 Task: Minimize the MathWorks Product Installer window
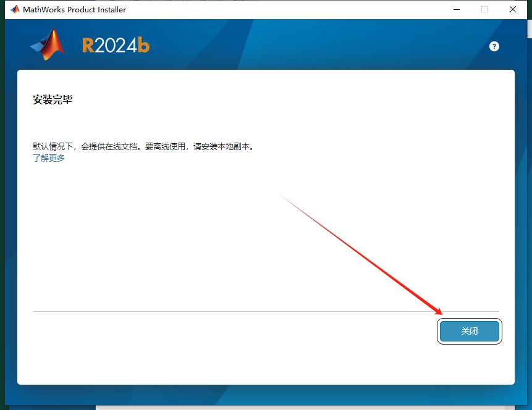tap(456, 10)
